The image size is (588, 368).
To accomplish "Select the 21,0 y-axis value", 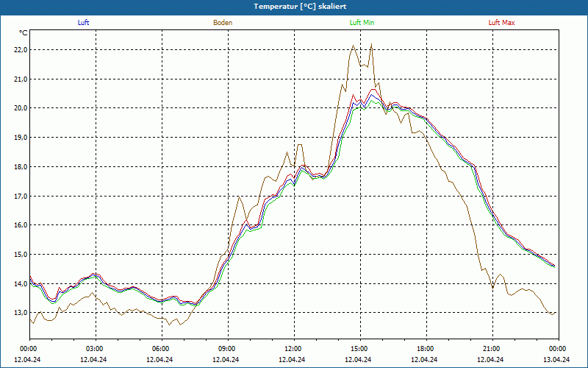I will click(21, 79).
